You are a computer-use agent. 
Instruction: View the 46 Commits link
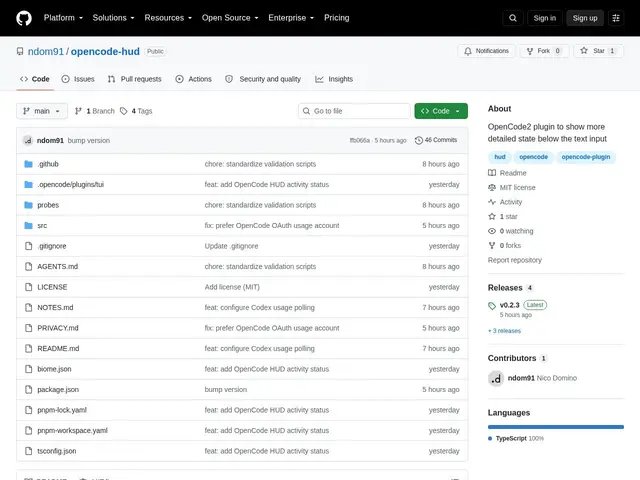pyautogui.click(x=436, y=140)
